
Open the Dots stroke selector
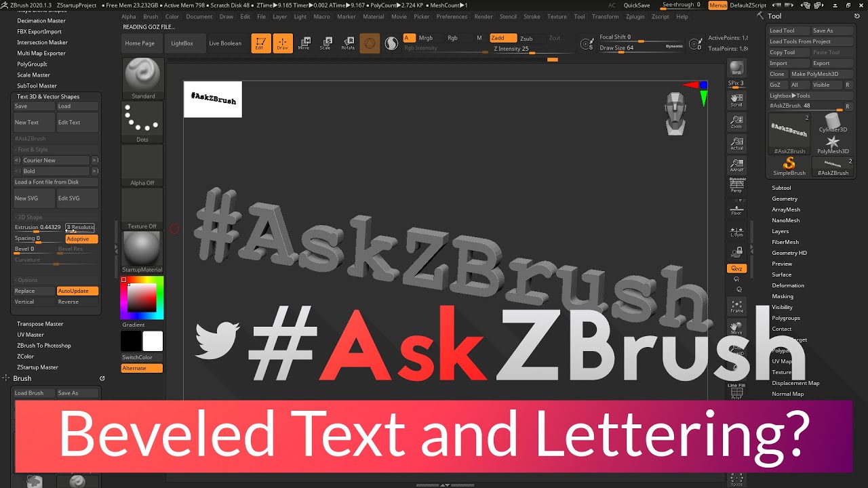point(142,123)
